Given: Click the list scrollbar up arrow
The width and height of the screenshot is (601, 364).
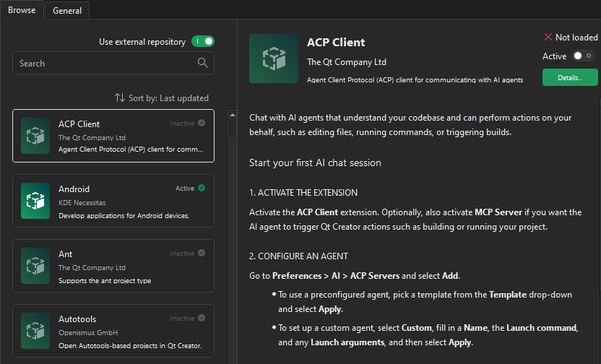Looking at the screenshot, I should point(233,115).
